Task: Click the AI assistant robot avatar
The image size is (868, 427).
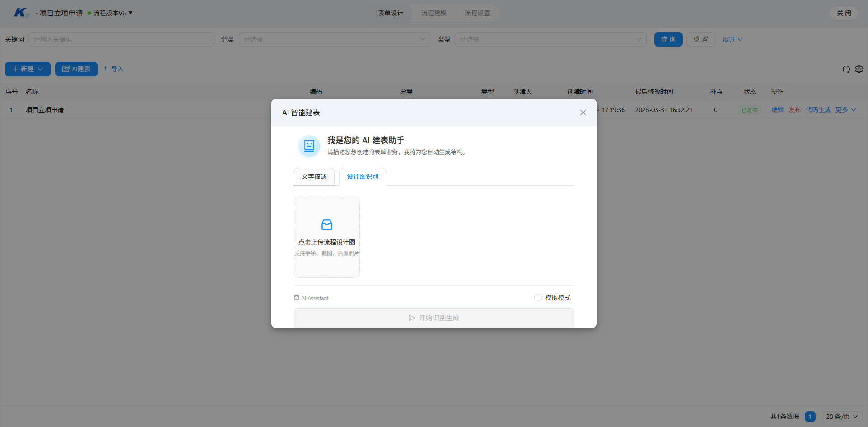Action: (x=309, y=146)
